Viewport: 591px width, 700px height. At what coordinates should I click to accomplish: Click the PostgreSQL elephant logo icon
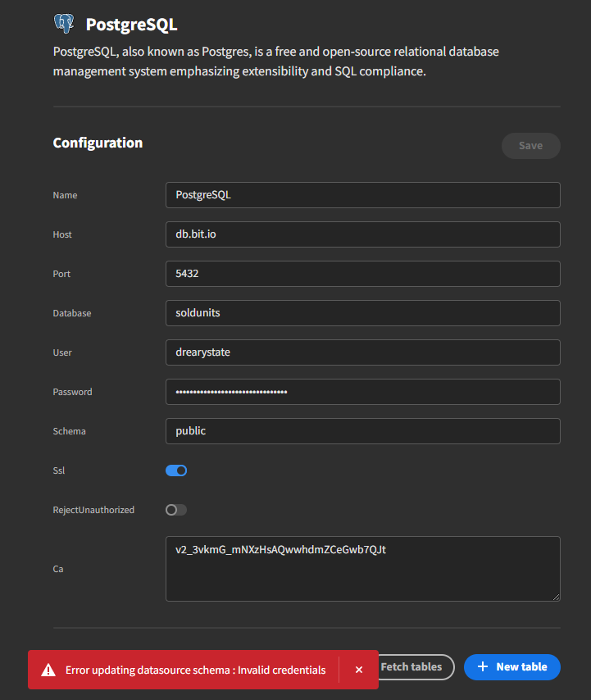point(63,24)
